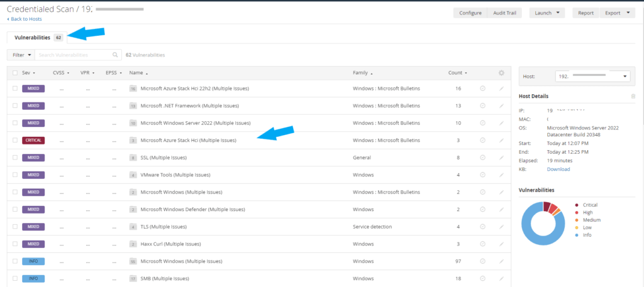Click the magnifier icon in the search box

(x=115, y=55)
